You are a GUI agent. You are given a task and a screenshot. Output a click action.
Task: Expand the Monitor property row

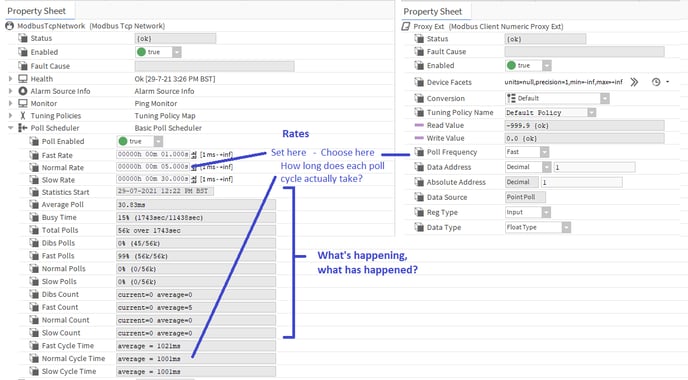[x=11, y=103]
